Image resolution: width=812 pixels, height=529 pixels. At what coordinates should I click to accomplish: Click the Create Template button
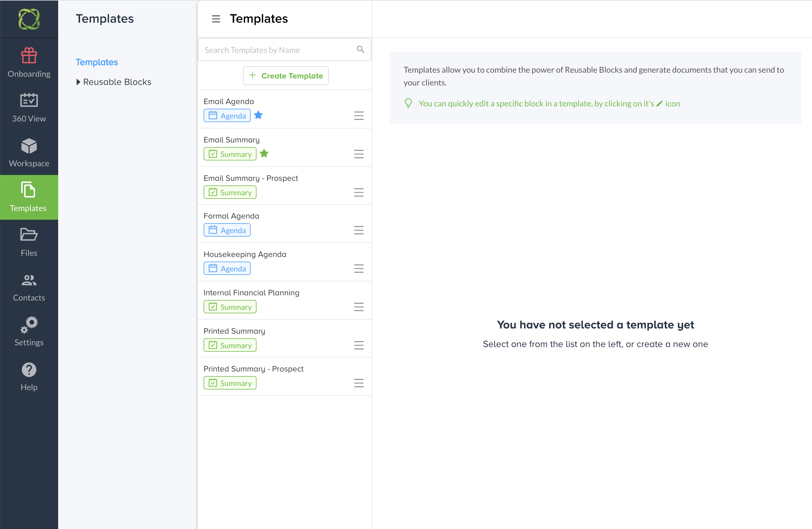pyautogui.click(x=286, y=75)
